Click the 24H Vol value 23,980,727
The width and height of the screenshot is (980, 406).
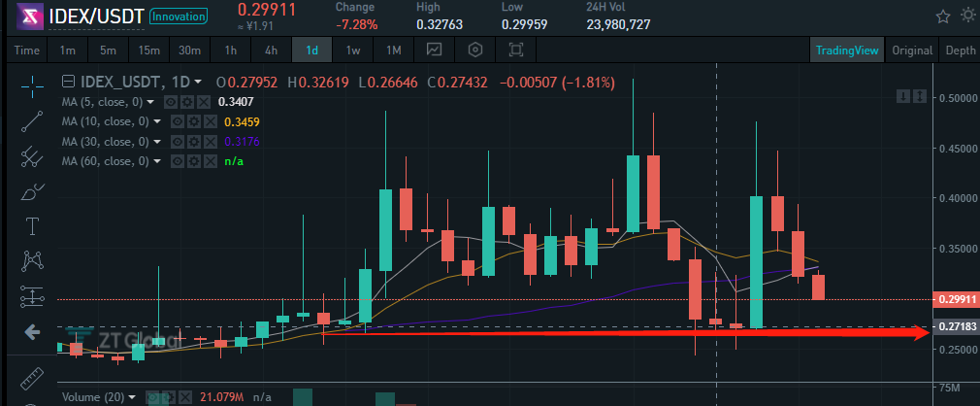pos(618,25)
